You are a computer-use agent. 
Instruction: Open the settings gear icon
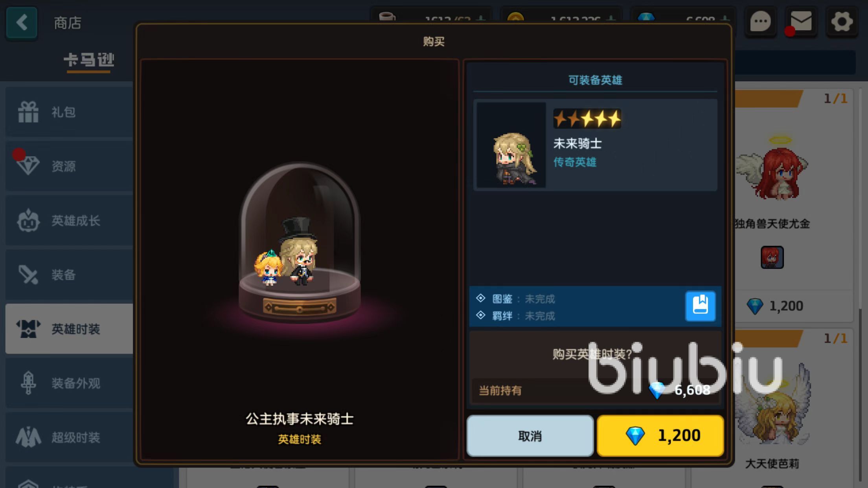pos(842,22)
